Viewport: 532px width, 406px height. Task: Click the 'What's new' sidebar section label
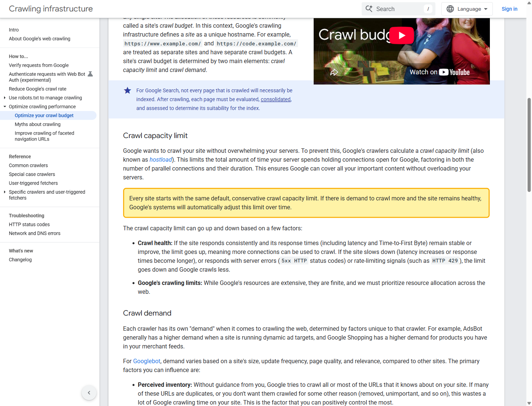click(21, 251)
